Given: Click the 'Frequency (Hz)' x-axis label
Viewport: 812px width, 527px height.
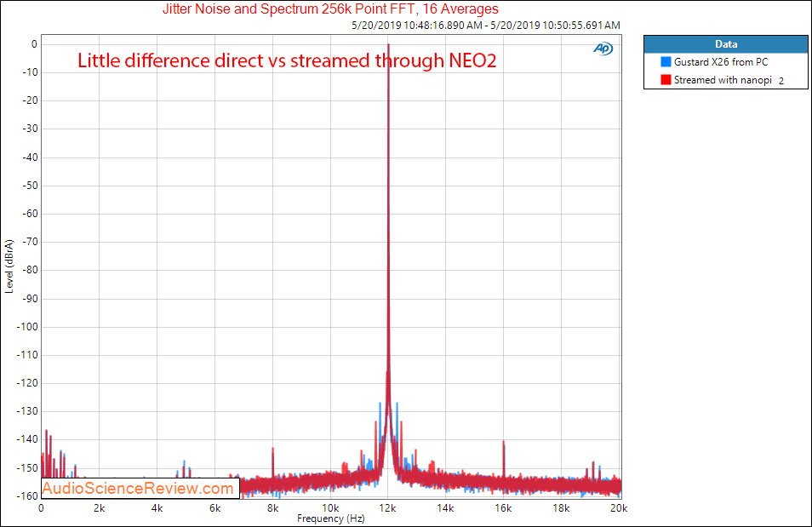Looking at the screenshot, I should click(331, 518).
